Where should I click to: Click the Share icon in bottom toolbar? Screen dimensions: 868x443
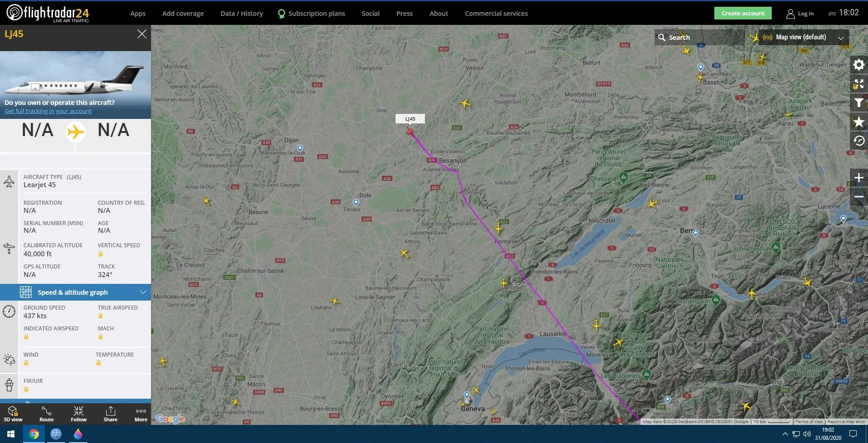(x=110, y=414)
